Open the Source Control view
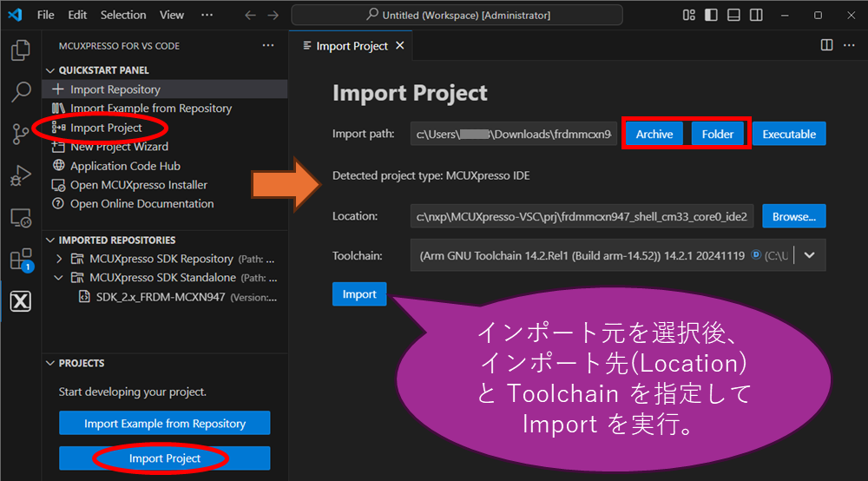Viewport: 868px width, 481px height. click(20, 134)
